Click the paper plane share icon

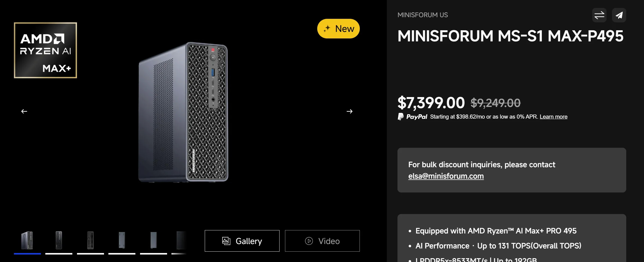[x=619, y=15]
